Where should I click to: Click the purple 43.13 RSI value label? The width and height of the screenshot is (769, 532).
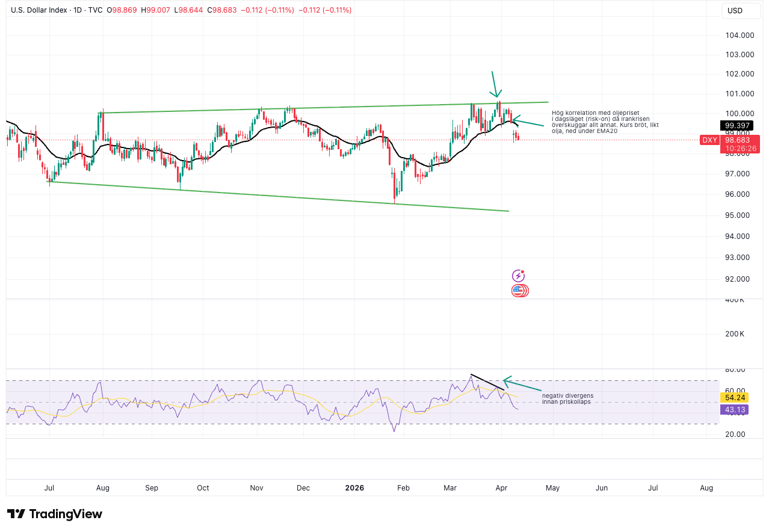tap(735, 409)
